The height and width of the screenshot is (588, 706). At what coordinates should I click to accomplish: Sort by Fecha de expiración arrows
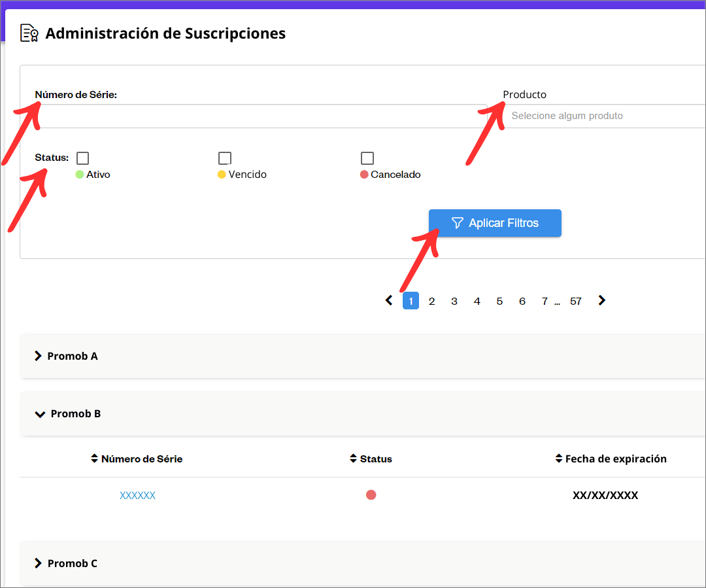[x=558, y=458]
